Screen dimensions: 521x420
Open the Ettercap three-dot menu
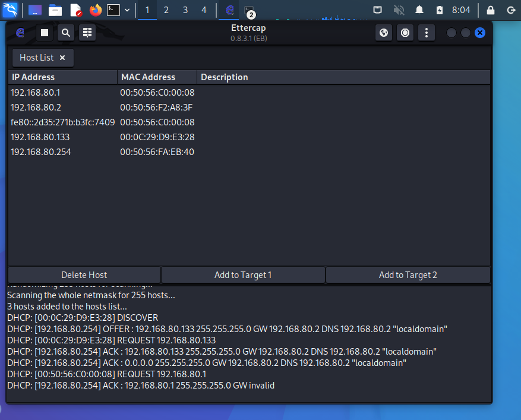point(427,33)
